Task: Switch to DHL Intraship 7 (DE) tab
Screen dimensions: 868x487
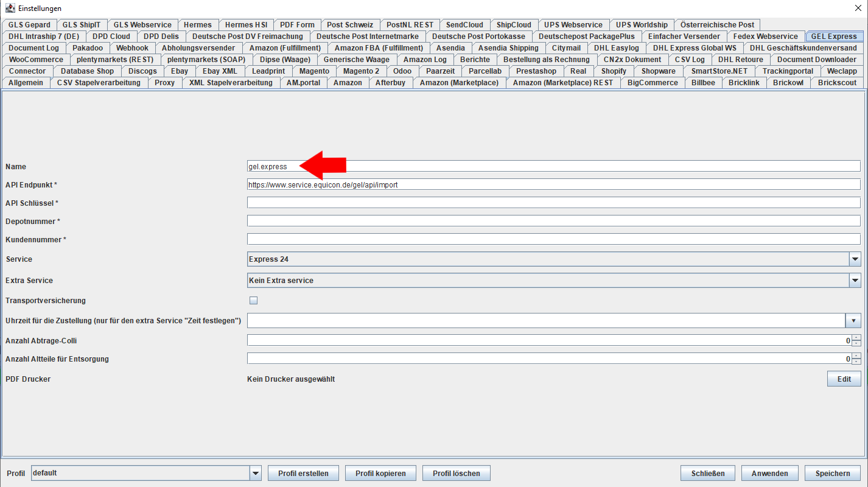Action: (44, 37)
